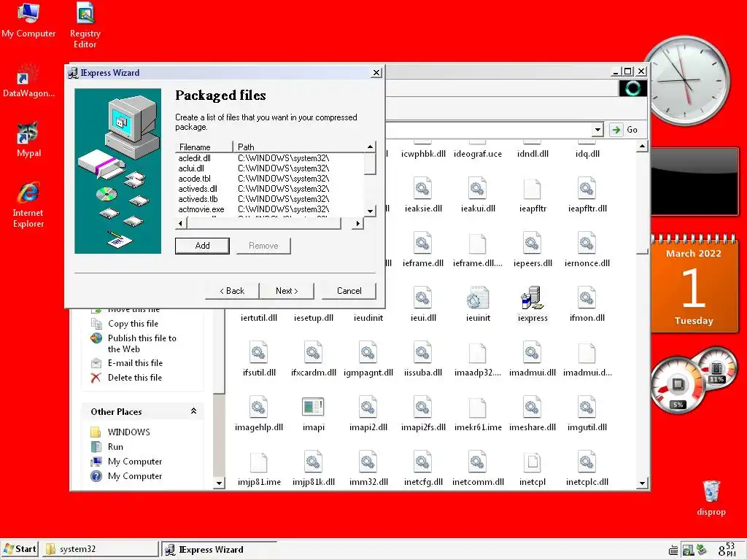The image size is (747, 560).
Task: Open the disprop recycle bin icon
Action: (x=711, y=497)
